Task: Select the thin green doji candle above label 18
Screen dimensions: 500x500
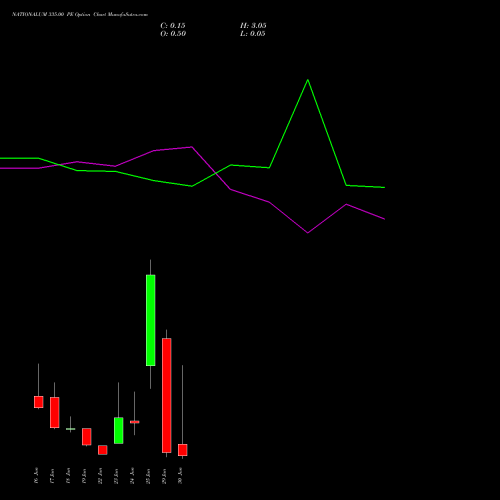Action: point(70,429)
